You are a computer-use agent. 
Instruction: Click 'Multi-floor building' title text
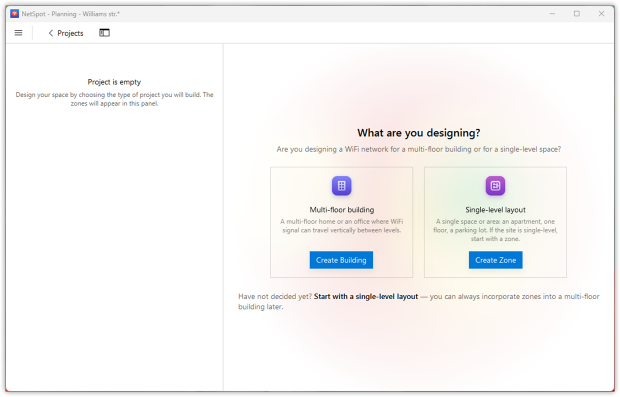click(x=342, y=210)
